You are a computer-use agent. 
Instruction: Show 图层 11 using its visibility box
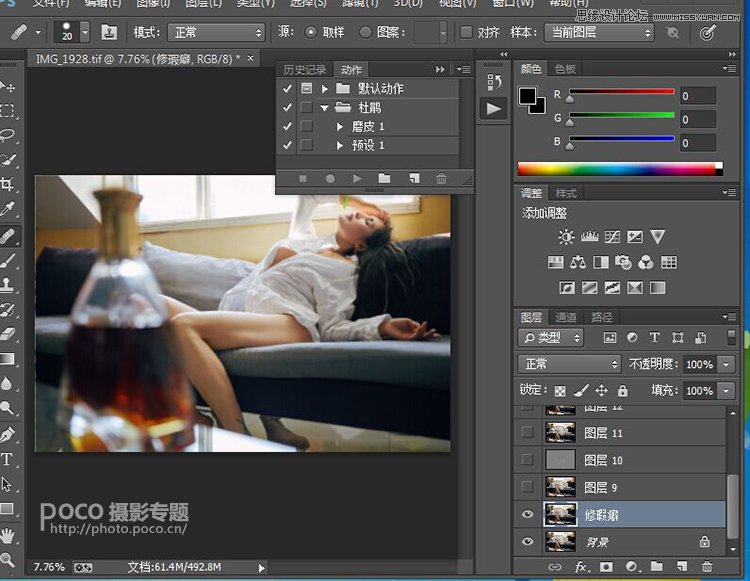point(528,433)
